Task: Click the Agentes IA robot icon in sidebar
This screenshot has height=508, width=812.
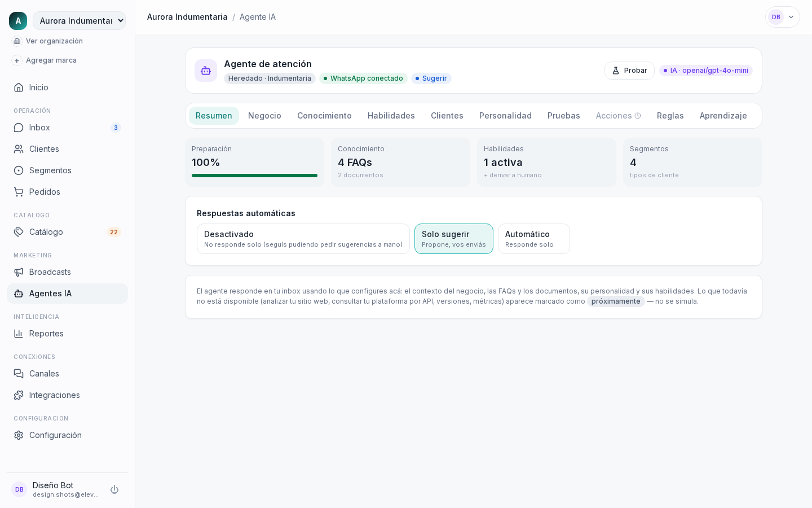Action: 19,294
